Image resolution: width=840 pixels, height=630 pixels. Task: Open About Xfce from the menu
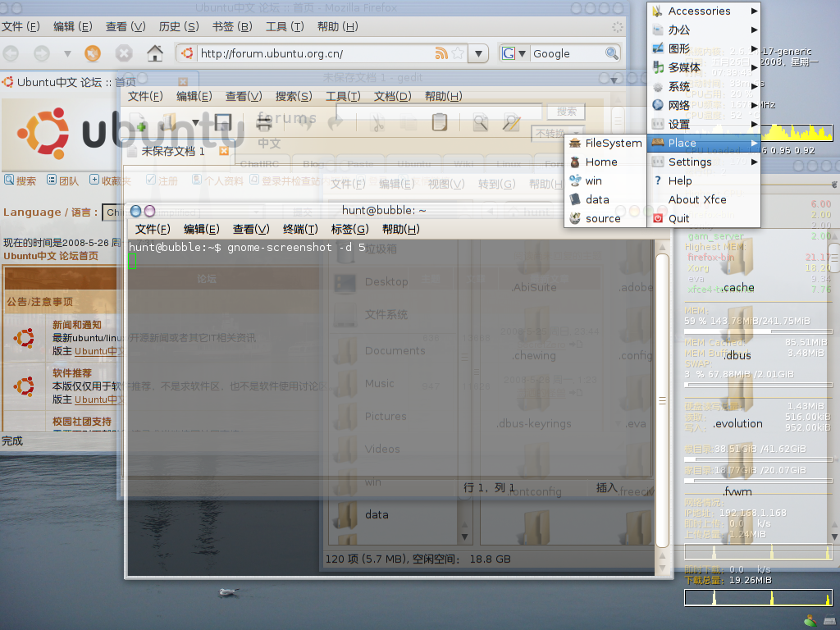704,200
